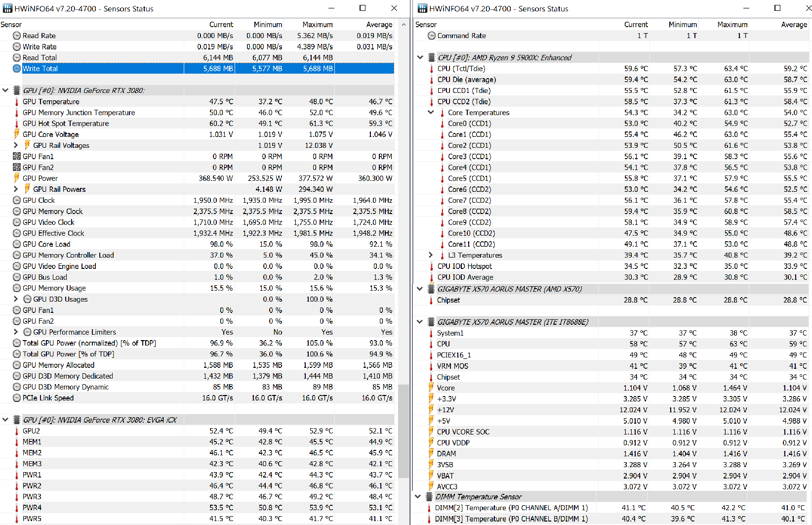Screen dimensions: 812x525
Task: Collapse the AMD Ryzen 9 5900X group
Action: coord(420,57)
